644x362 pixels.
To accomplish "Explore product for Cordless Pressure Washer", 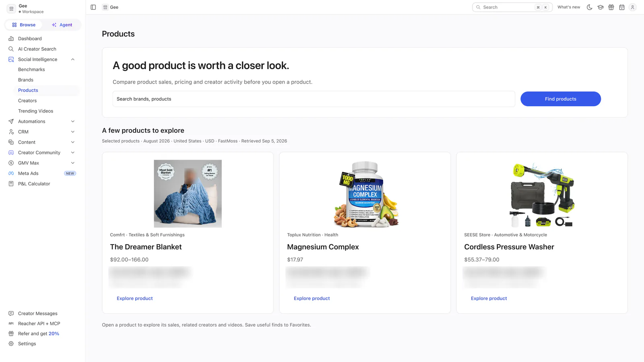I will [x=489, y=298].
